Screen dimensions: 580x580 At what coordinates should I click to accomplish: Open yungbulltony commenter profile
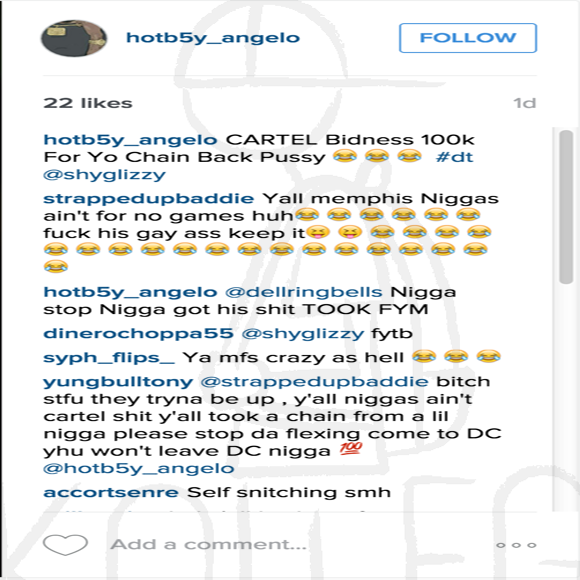tap(118, 382)
